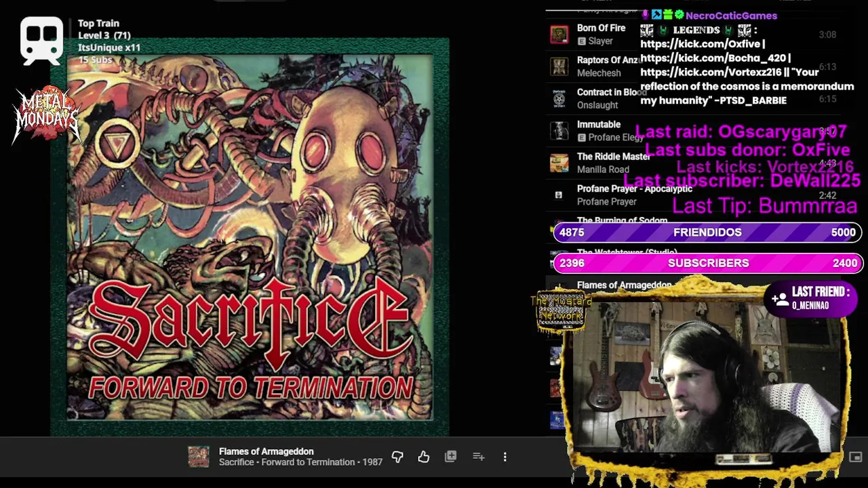Click the streamer webcam feed

click(706, 377)
